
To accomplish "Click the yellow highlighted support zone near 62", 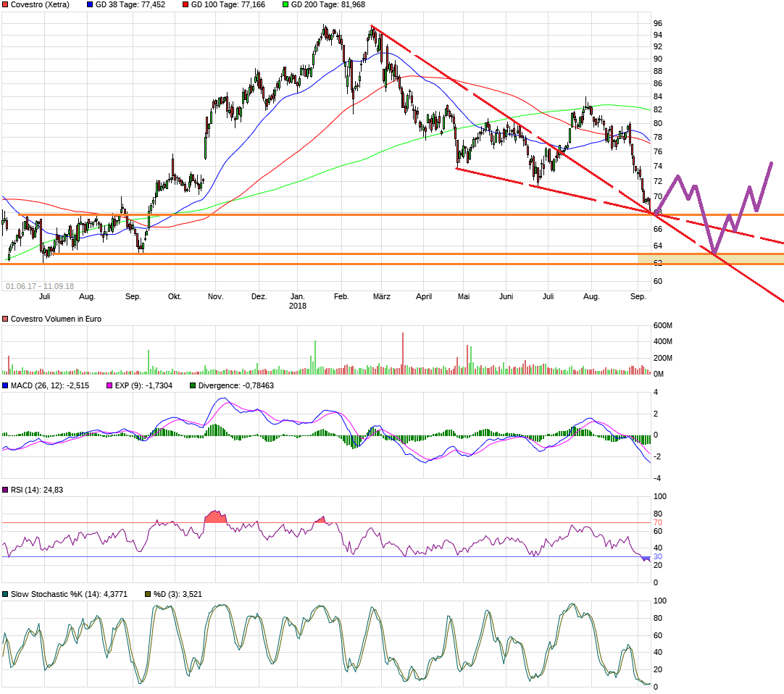I will pos(710,259).
